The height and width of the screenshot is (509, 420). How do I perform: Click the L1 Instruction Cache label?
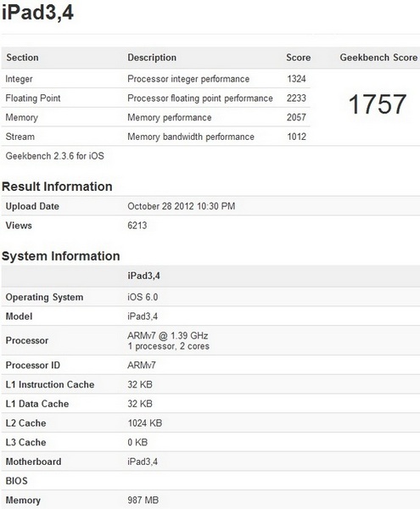[50, 384]
